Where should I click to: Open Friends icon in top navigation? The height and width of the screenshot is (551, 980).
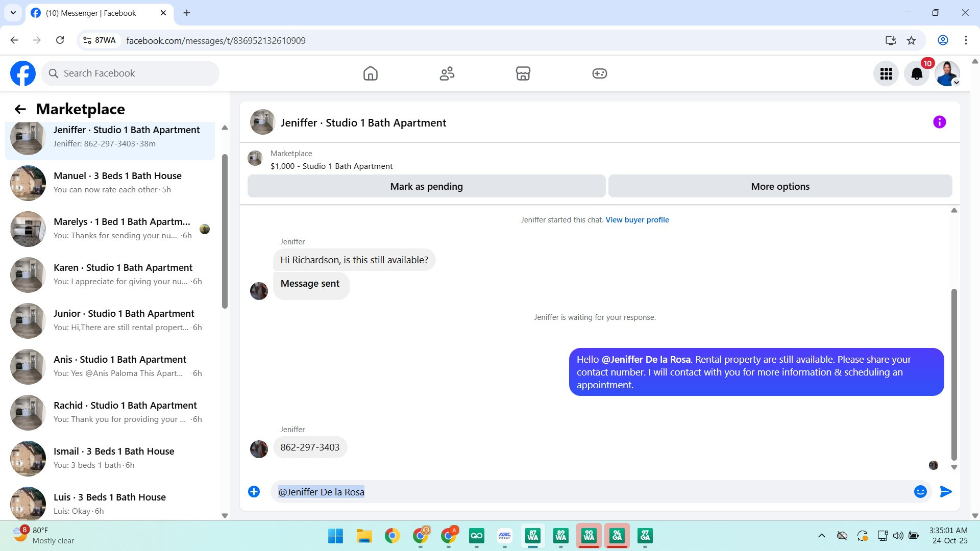(x=447, y=73)
